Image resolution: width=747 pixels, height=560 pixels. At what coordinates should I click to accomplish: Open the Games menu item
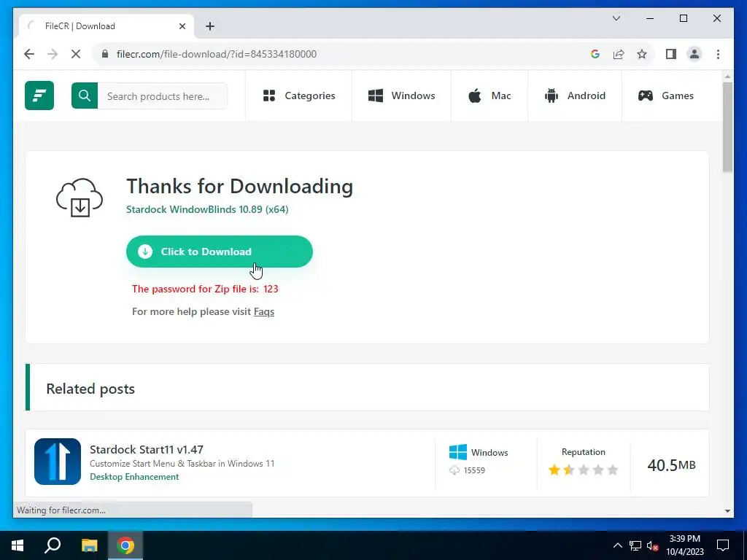[x=665, y=96]
